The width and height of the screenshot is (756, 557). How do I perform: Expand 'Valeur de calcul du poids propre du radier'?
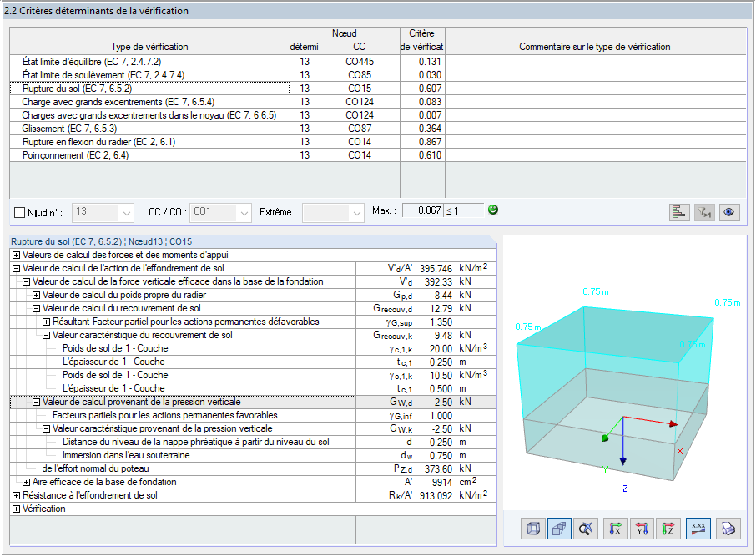point(36,295)
